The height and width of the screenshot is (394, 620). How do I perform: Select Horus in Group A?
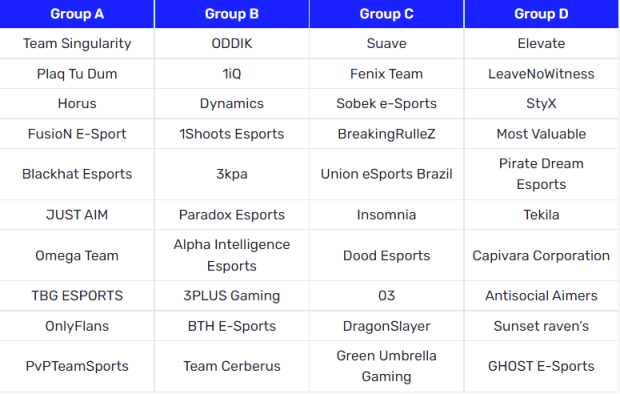click(77, 104)
